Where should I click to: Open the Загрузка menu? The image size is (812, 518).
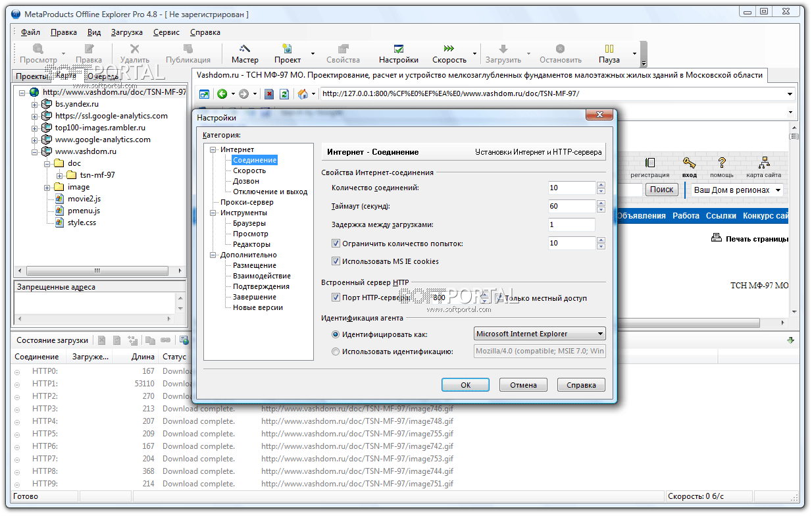click(x=126, y=32)
